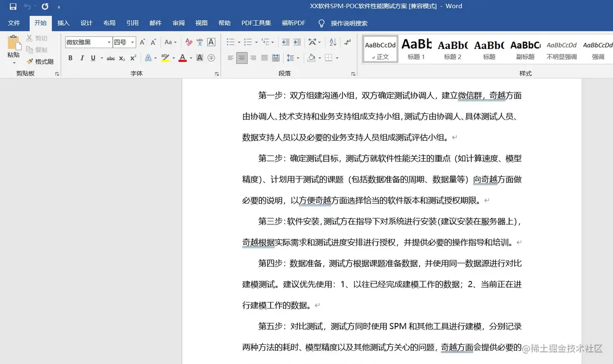Activate the Format Painter (格式刷)
Screen dimensions: 613x364
point(40,62)
